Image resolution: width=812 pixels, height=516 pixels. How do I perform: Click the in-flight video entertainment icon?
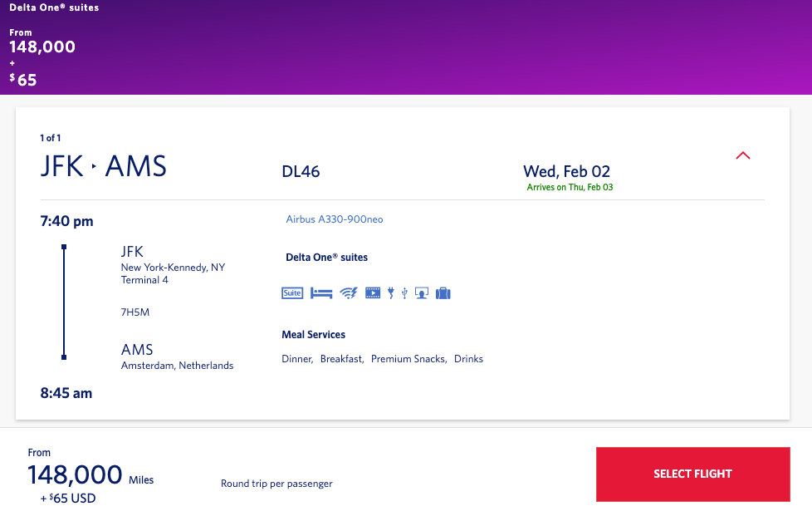point(373,292)
